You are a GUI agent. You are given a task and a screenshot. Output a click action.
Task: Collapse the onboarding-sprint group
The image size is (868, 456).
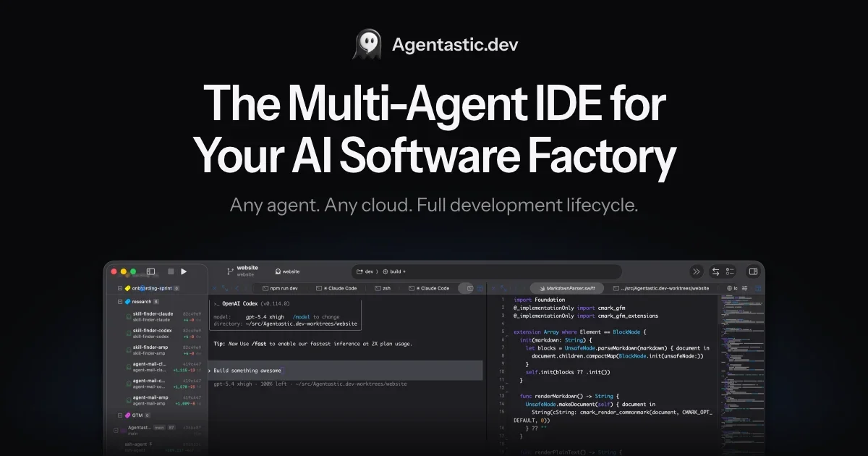click(119, 288)
